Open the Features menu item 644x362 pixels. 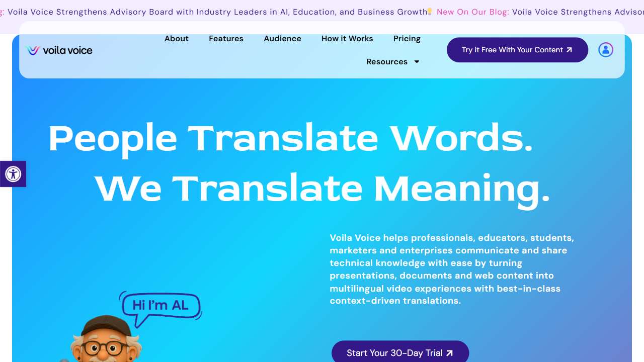pyautogui.click(x=226, y=39)
